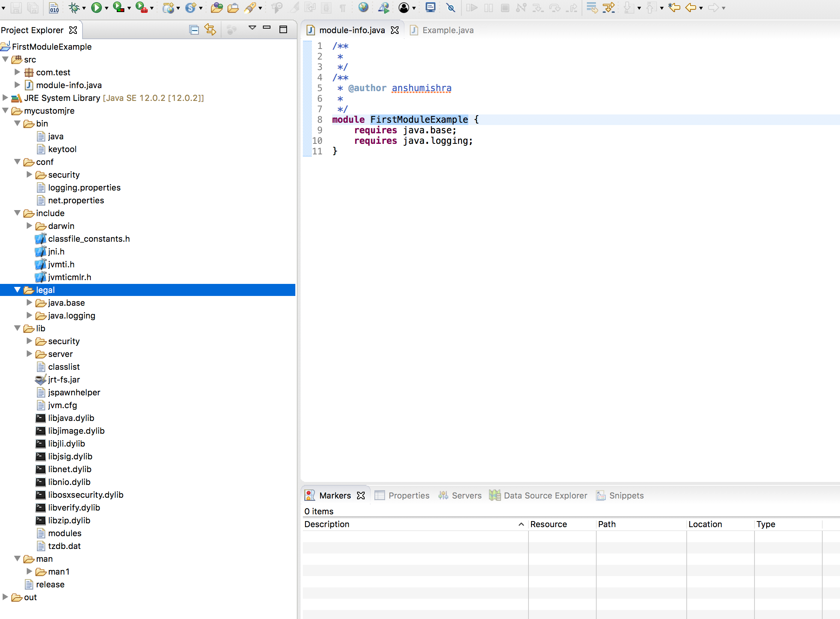The width and height of the screenshot is (840, 619).
Task: Collapse the legal folder disclosure triangle
Action: [x=17, y=290]
